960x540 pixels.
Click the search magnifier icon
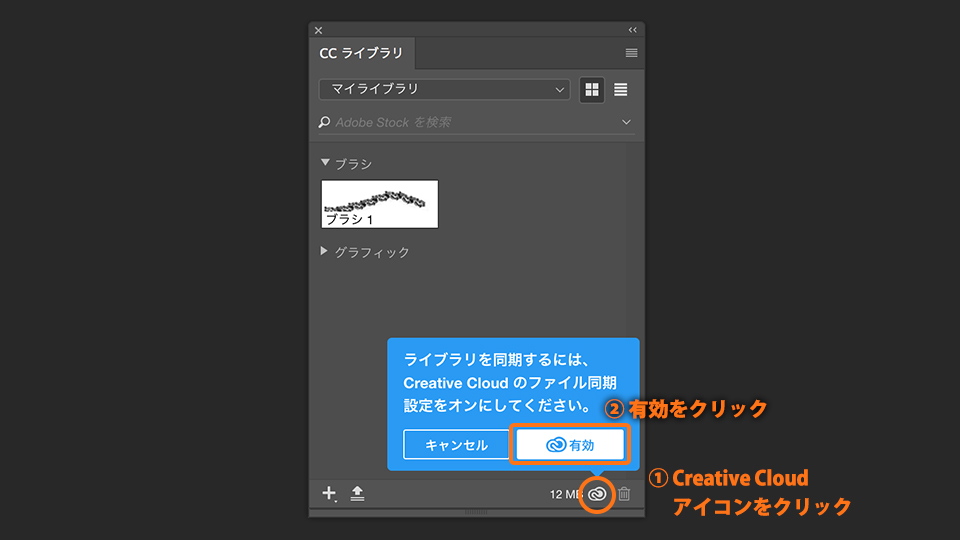pos(324,122)
